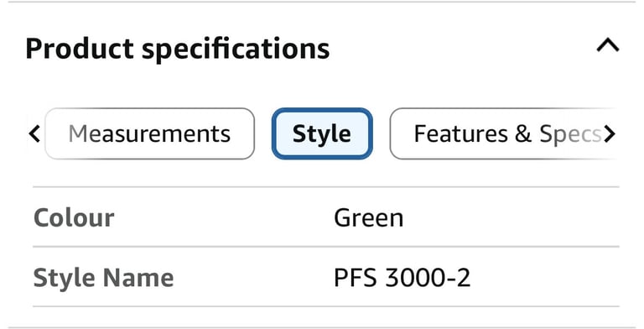Select the PFS 3000-2 style value
The width and height of the screenshot is (644, 329).
pos(402,278)
